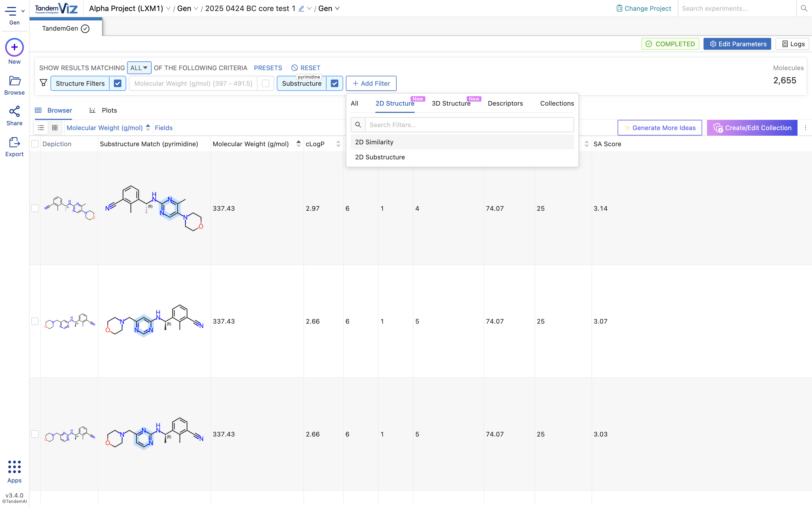The width and height of the screenshot is (812, 508).
Task: Click the filter funnel icon
Action: point(43,83)
